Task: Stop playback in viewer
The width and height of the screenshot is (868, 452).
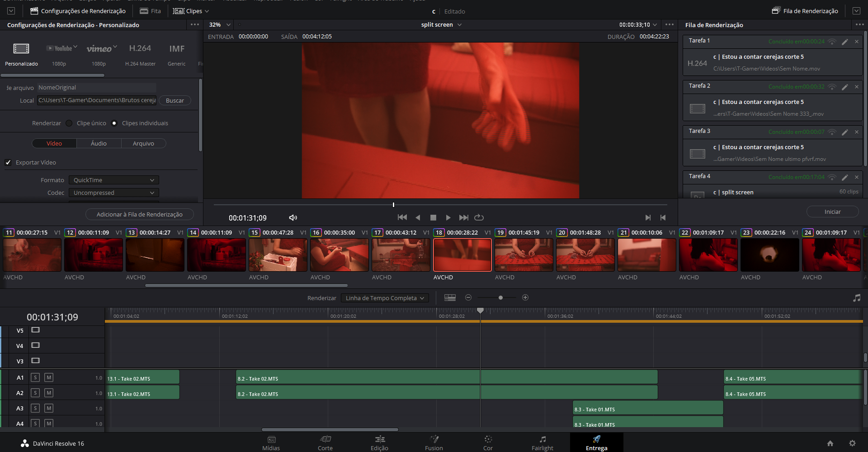Action: pyautogui.click(x=433, y=217)
